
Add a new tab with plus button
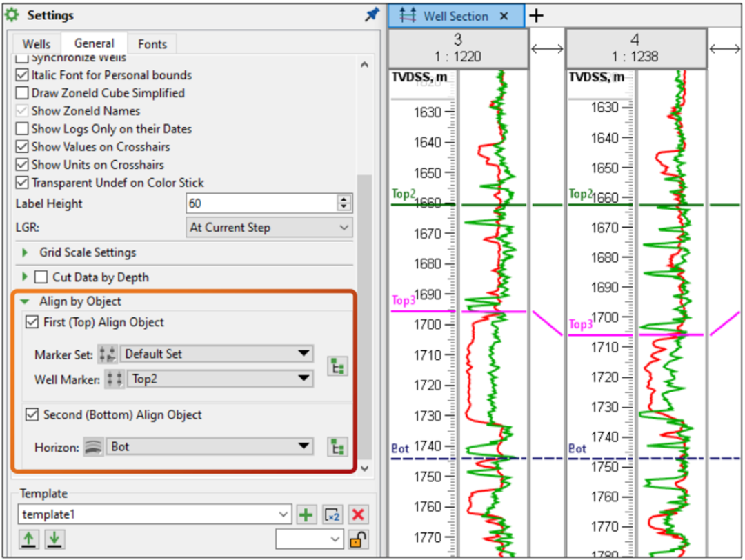click(x=537, y=16)
